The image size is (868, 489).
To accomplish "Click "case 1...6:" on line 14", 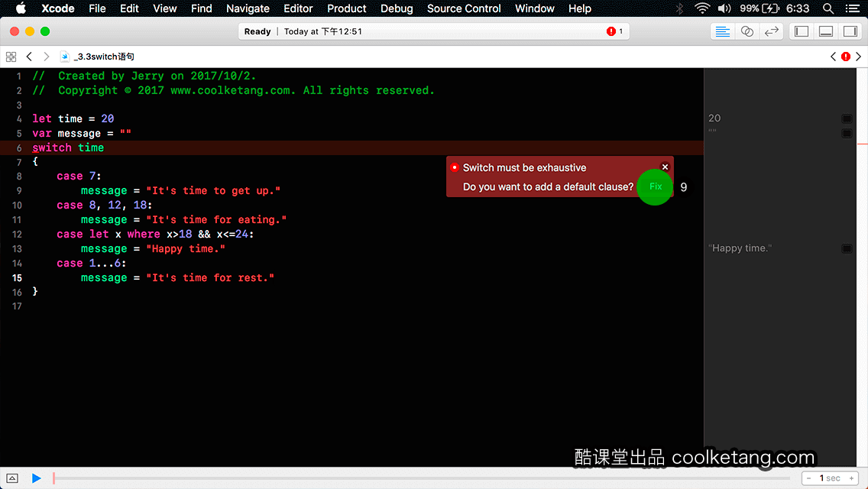I will pos(92,263).
